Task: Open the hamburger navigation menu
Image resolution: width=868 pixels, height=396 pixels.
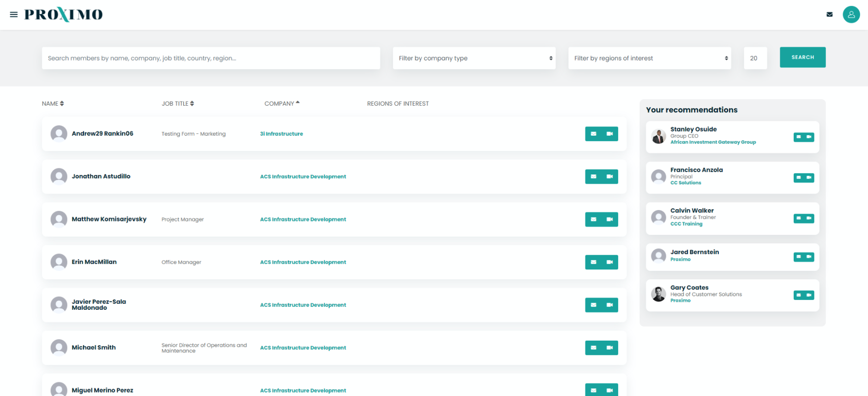Action: tap(14, 14)
